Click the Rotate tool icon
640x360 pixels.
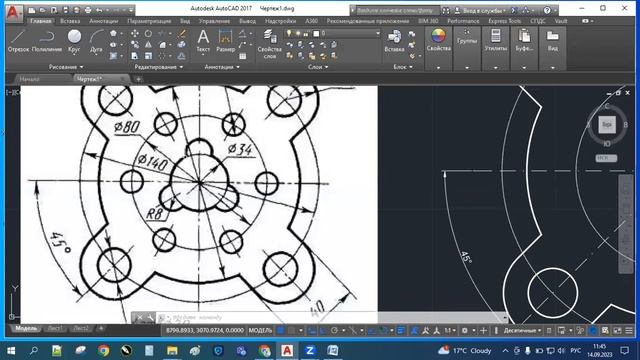148,34
